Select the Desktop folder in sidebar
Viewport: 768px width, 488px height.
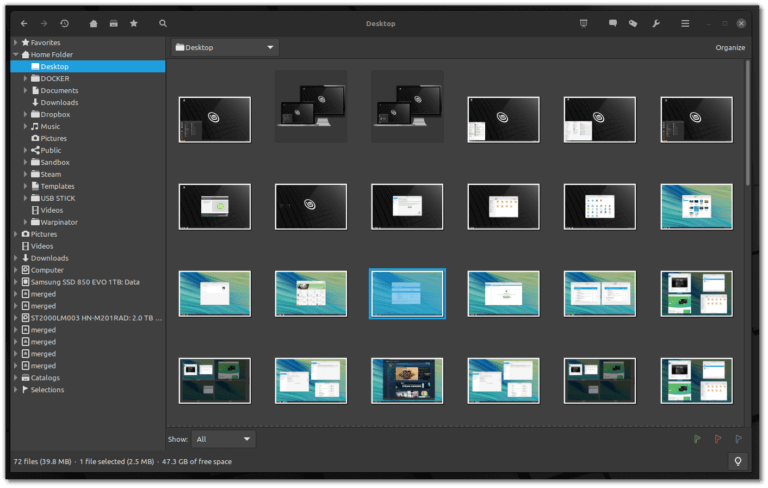(x=88, y=67)
